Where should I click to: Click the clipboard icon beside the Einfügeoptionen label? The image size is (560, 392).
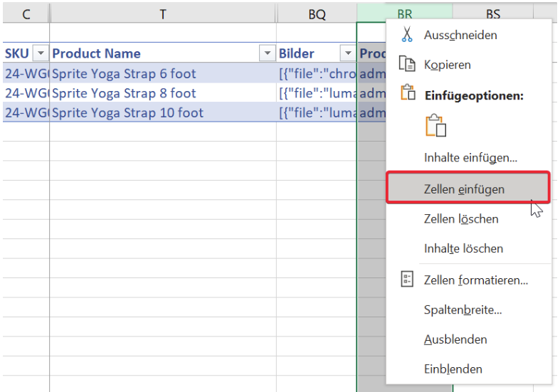pyautogui.click(x=408, y=92)
